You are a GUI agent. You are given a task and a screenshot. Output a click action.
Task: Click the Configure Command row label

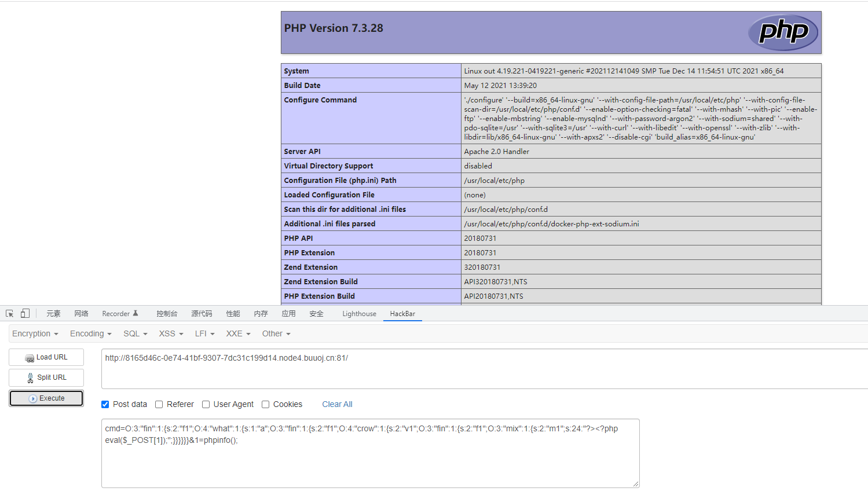pyautogui.click(x=320, y=100)
